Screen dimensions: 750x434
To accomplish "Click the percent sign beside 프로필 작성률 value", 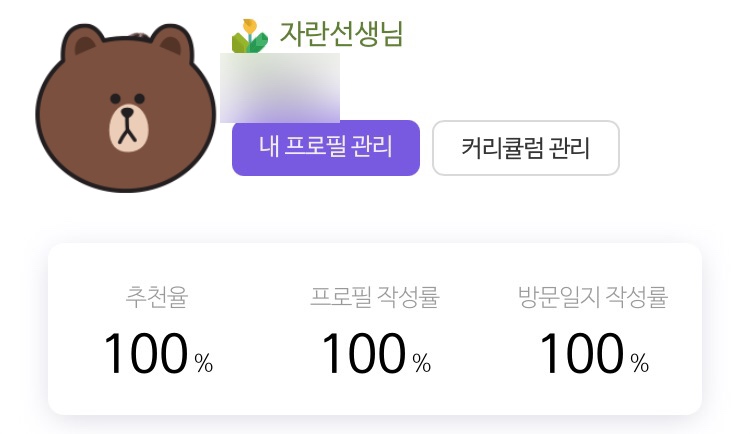I will pyautogui.click(x=422, y=363).
